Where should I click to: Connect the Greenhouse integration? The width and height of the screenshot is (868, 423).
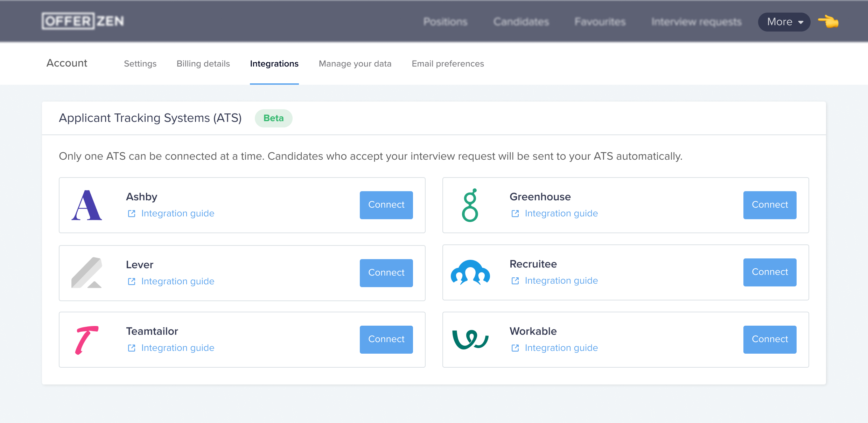(x=770, y=205)
